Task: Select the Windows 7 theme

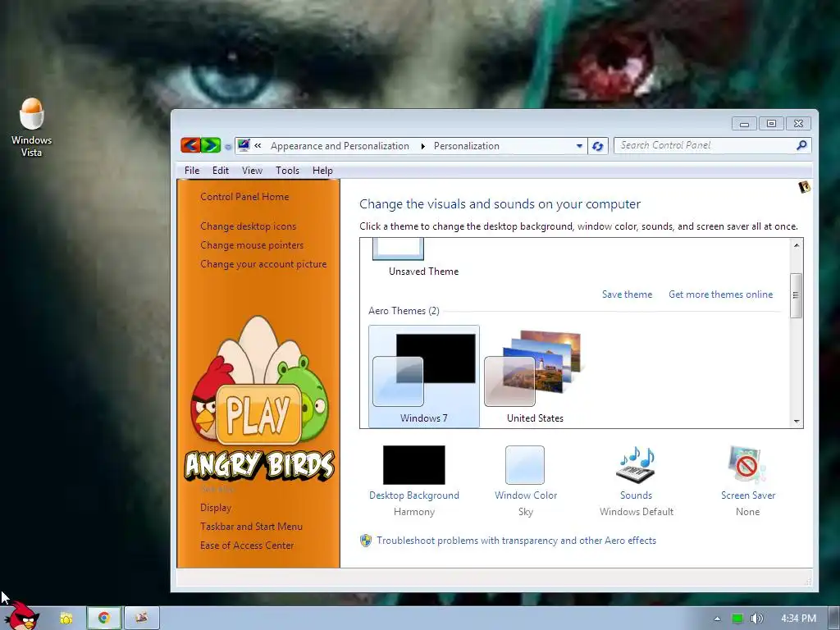Action: 424,376
